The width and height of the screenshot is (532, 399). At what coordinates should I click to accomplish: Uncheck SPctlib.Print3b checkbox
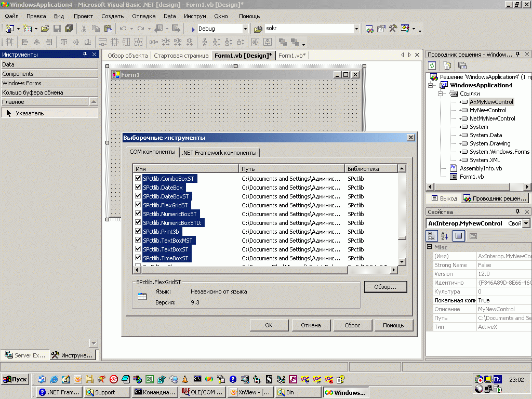tap(138, 231)
